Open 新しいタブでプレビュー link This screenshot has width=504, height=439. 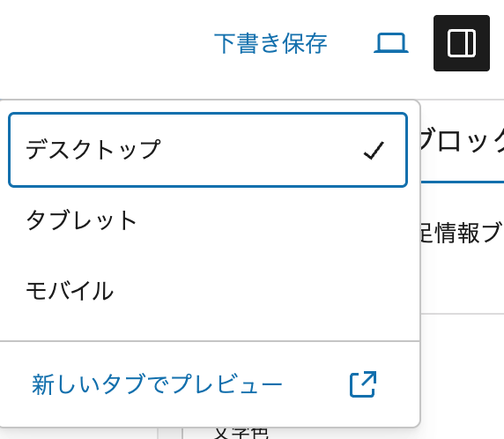click(157, 384)
